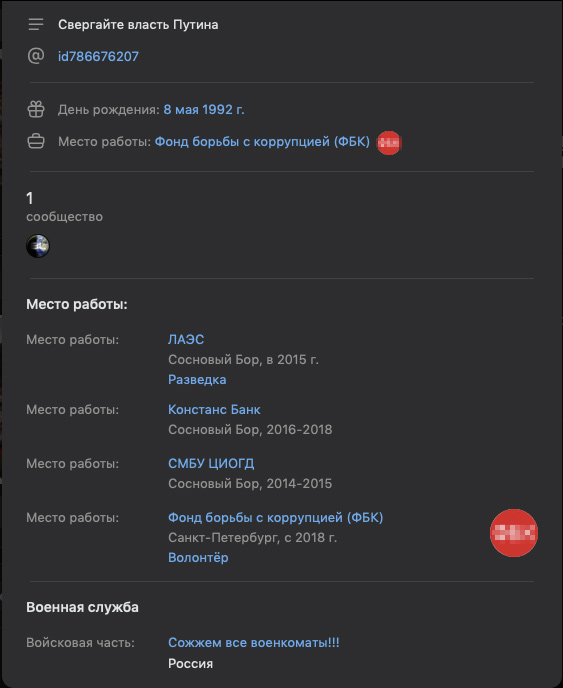Click the 1 сообщество counter
The height and width of the screenshot is (688, 563).
[x=65, y=207]
